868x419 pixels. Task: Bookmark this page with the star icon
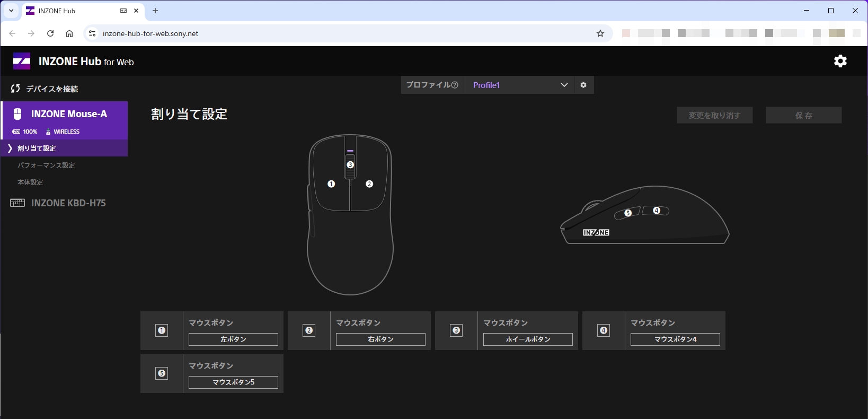coord(600,33)
